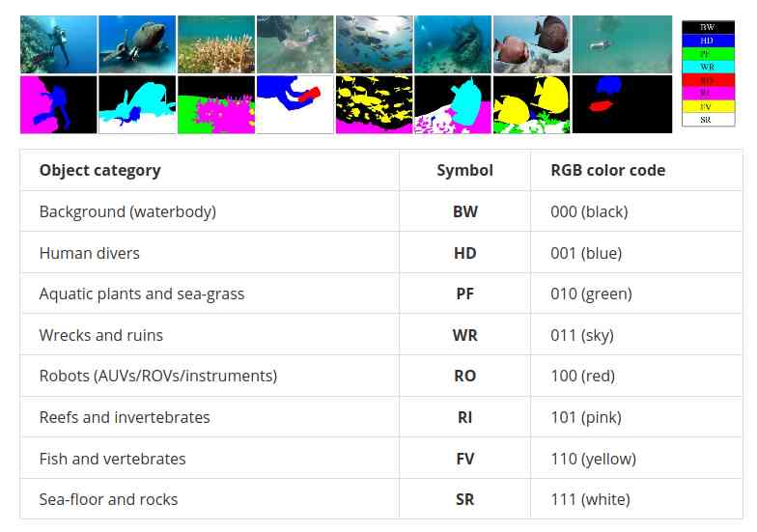Select the RO symbol cell

465,377
